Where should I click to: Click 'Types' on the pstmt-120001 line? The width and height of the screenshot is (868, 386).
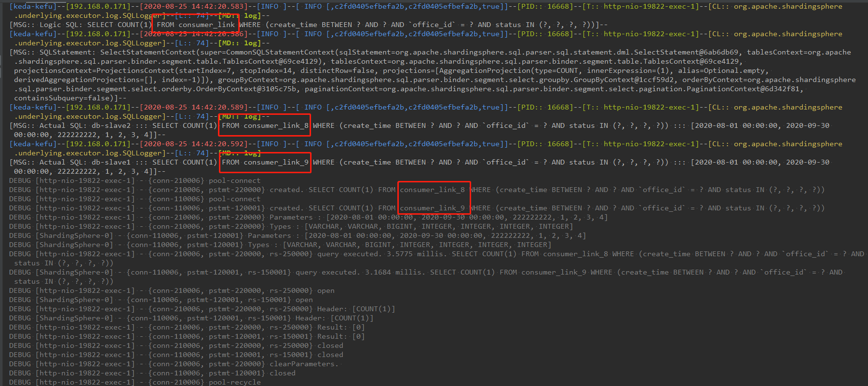[259, 245]
